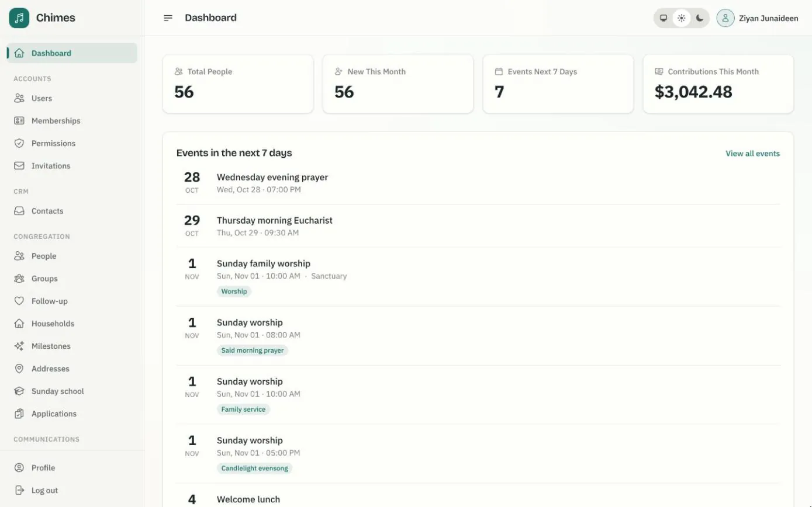Click the Candlelight evensong tag

[254, 468]
